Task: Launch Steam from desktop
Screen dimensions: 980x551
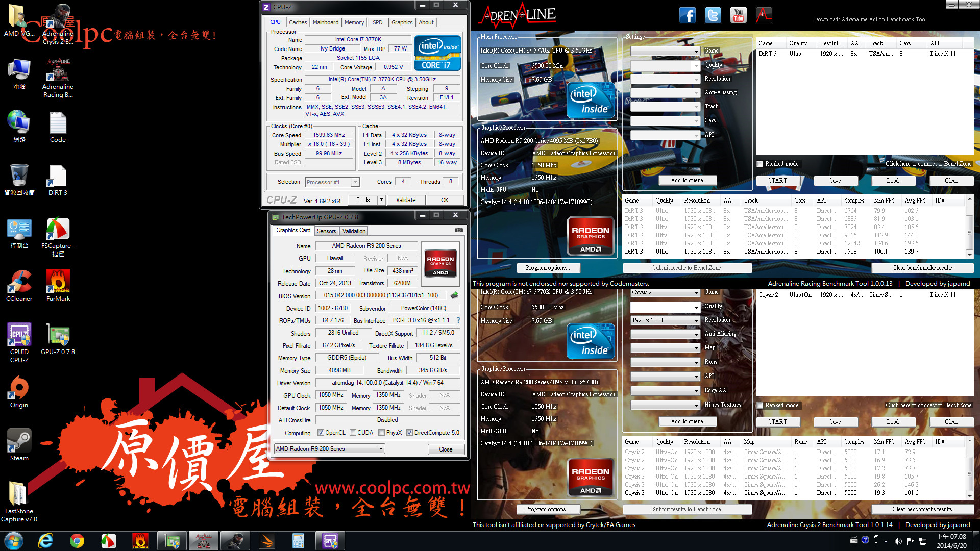Action: click(x=19, y=445)
